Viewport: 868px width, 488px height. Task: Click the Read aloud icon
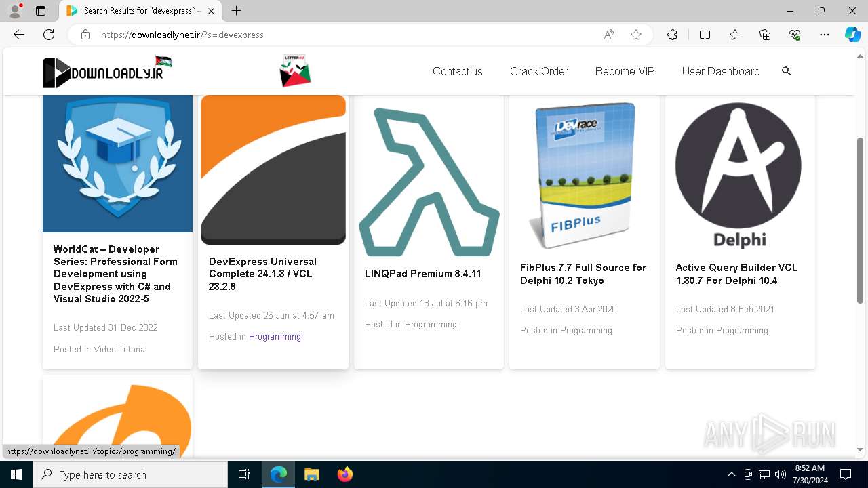click(609, 35)
